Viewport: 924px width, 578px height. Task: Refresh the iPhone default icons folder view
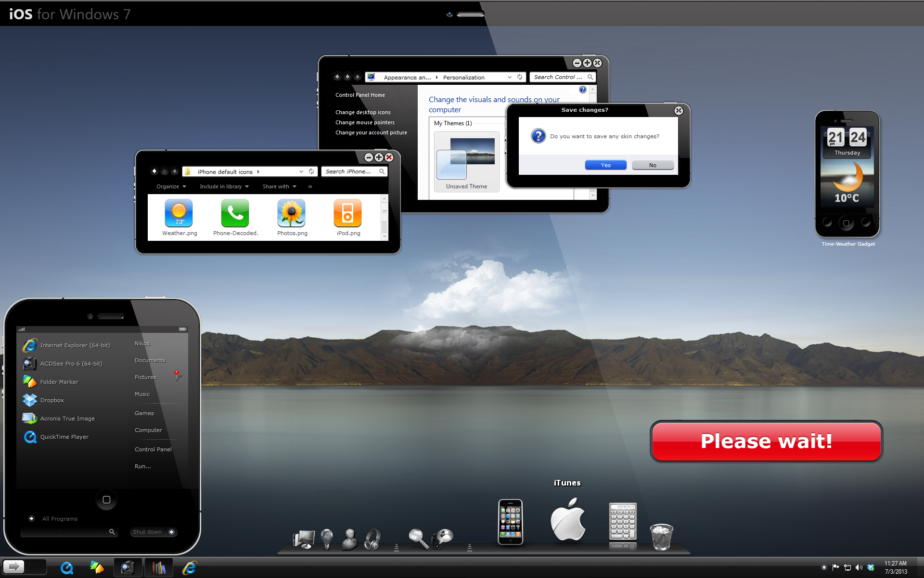(x=311, y=171)
